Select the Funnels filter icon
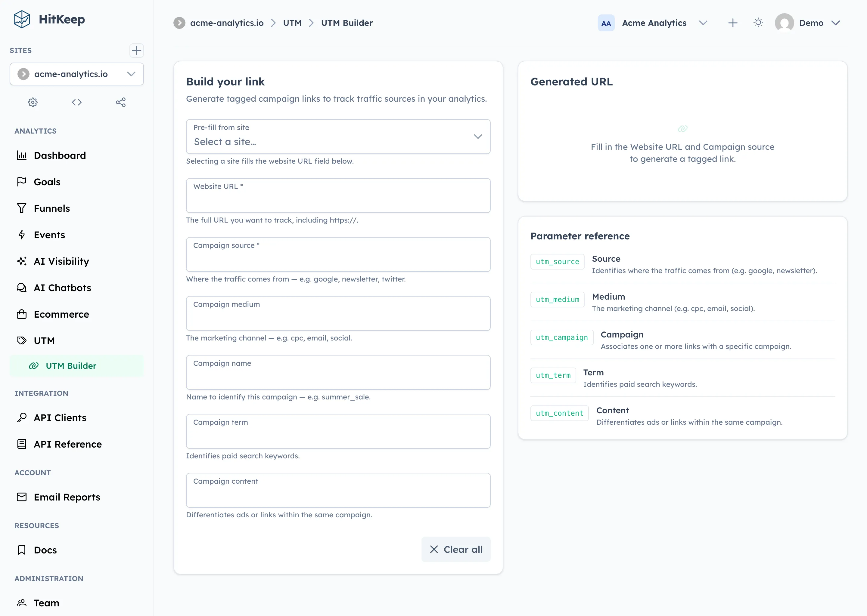 click(22, 208)
